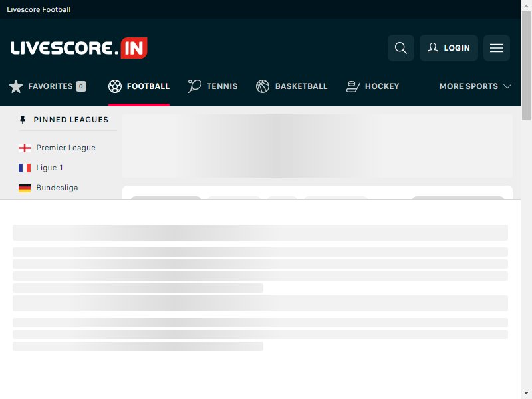
Task: Click the England flag icon
Action: coord(25,148)
